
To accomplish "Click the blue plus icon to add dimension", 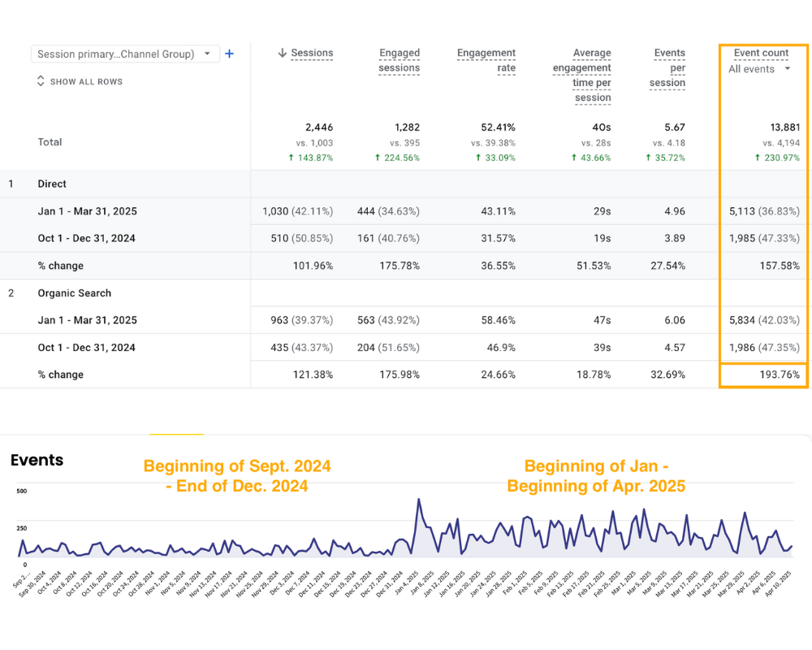I will (x=229, y=54).
